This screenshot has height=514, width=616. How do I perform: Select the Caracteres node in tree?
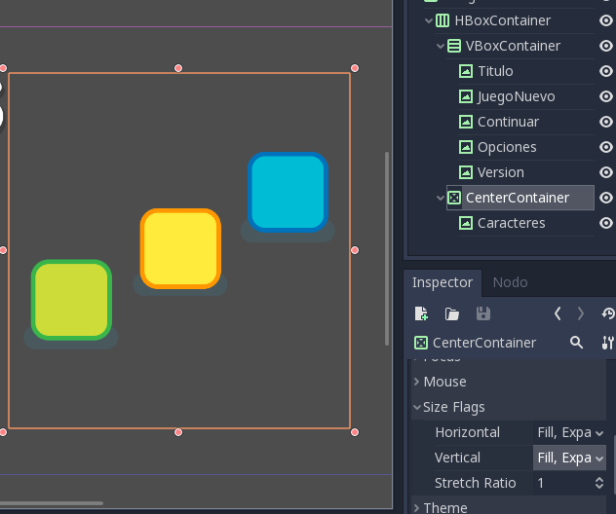[511, 223]
